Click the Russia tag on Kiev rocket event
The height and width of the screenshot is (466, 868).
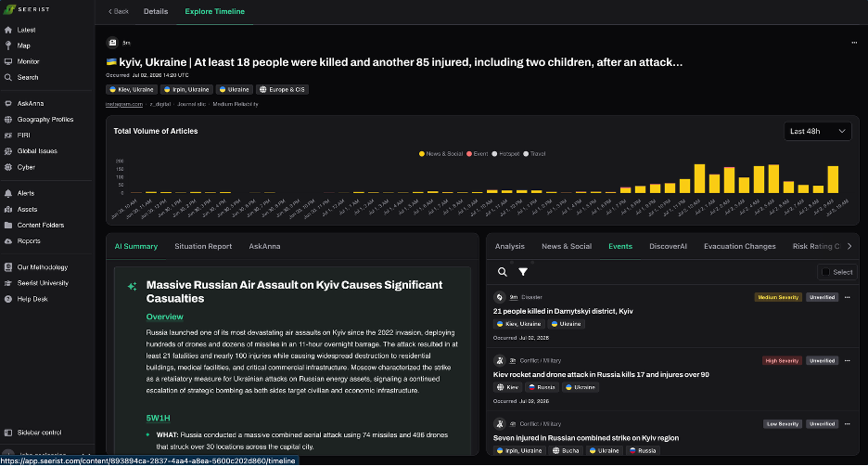click(x=542, y=387)
